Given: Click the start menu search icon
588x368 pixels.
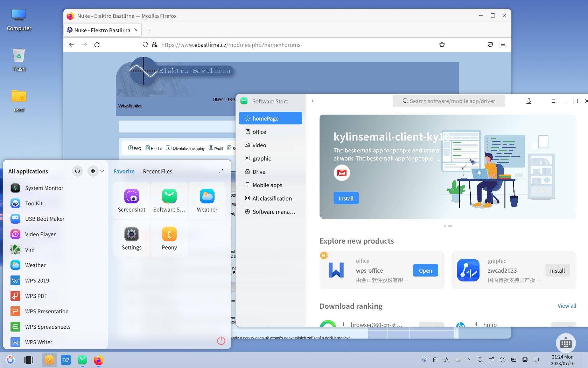Looking at the screenshot, I should click(x=78, y=171).
